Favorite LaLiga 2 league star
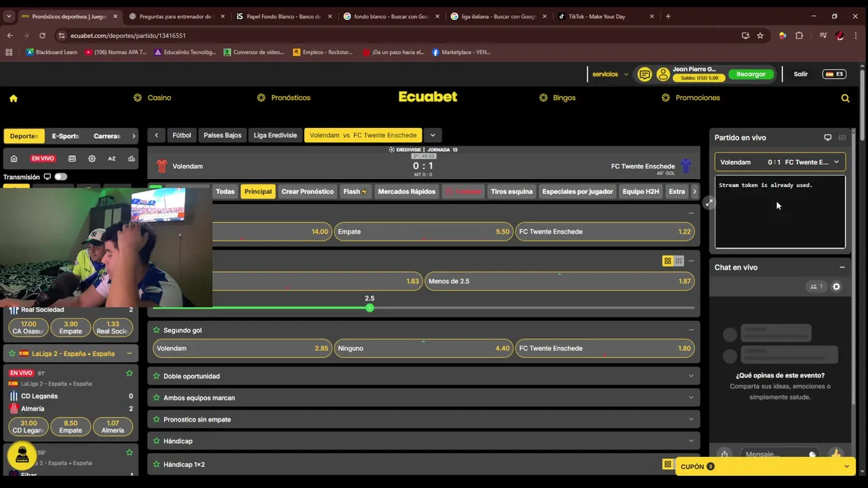Image resolution: width=868 pixels, height=488 pixels. coord(12,353)
